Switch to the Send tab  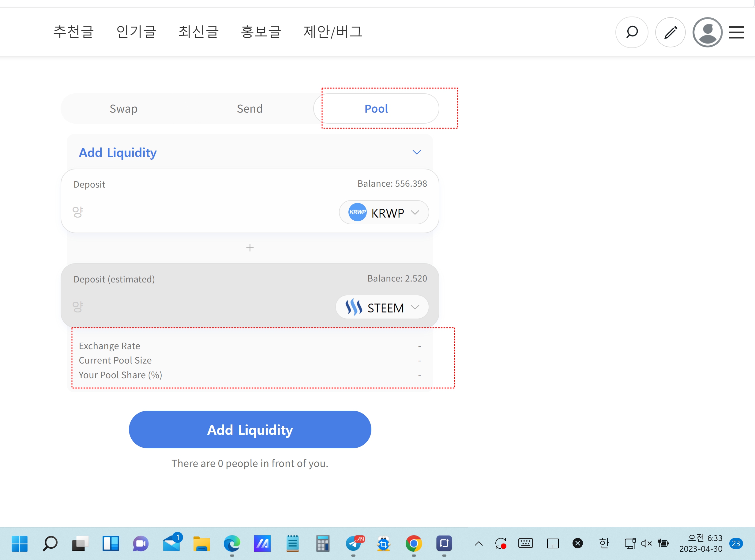(250, 108)
